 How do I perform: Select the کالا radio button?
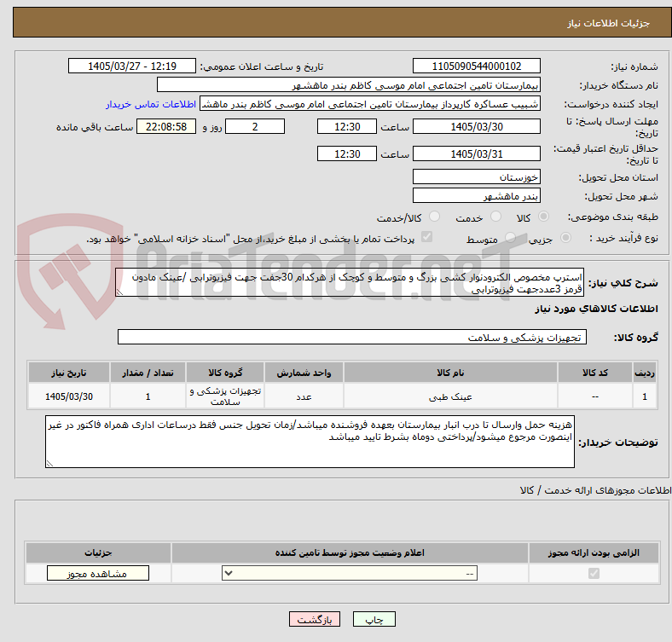(543, 217)
